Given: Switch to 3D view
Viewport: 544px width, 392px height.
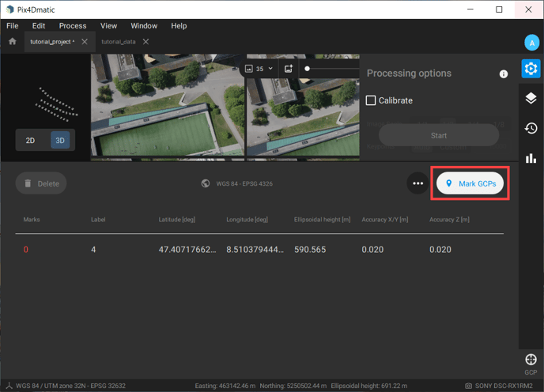Looking at the screenshot, I should pos(59,140).
